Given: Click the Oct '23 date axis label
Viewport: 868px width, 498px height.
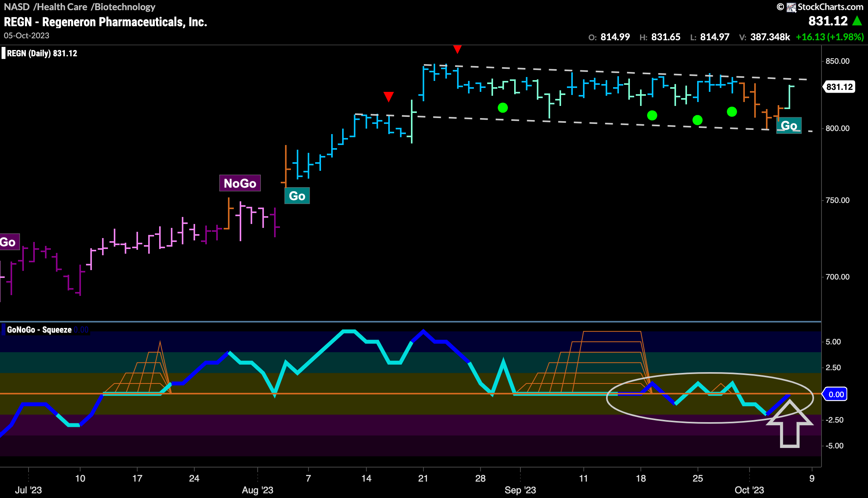Looking at the screenshot, I should coord(749,490).
